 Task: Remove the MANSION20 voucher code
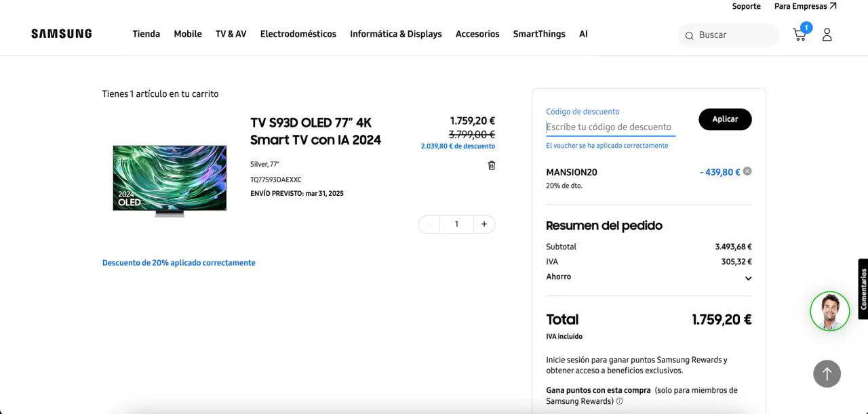[747, 171]
